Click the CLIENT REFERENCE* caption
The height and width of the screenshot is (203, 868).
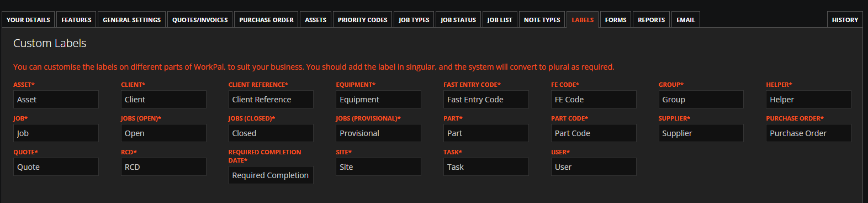(x=258, y=85)
